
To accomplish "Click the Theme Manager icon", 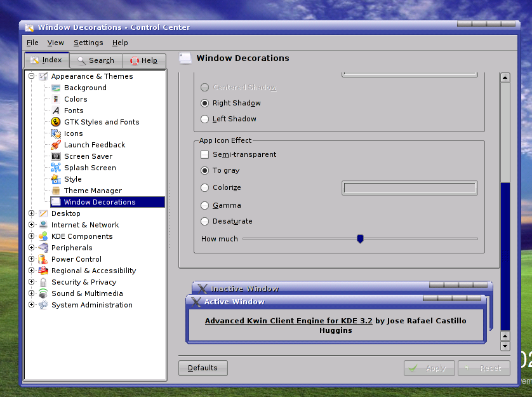I will 56,191.
